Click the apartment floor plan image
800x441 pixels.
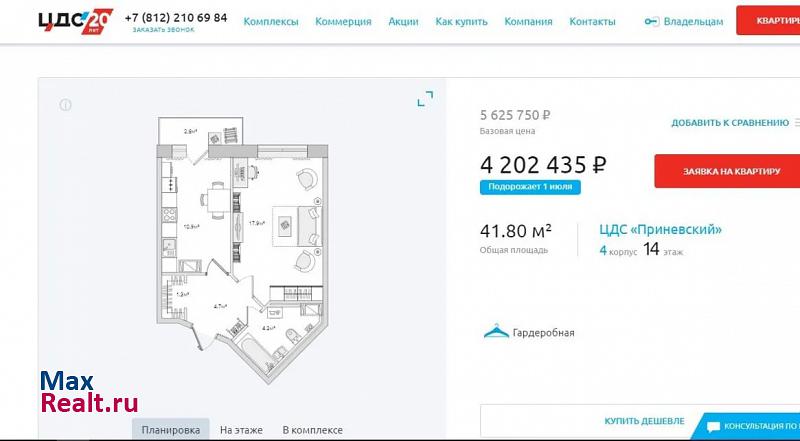[x=240, y=233]
